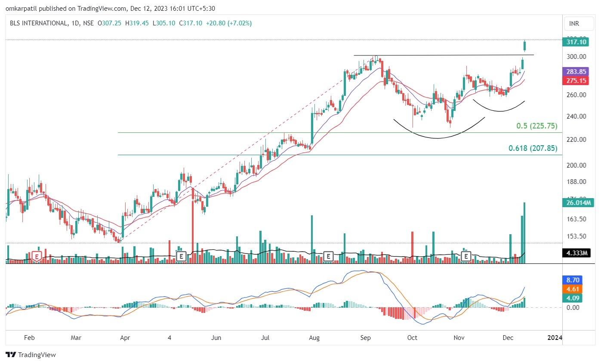This screenshot has width=601, height=364.
Task: Open the earnings 'E' marker in May
Action: 181,257
